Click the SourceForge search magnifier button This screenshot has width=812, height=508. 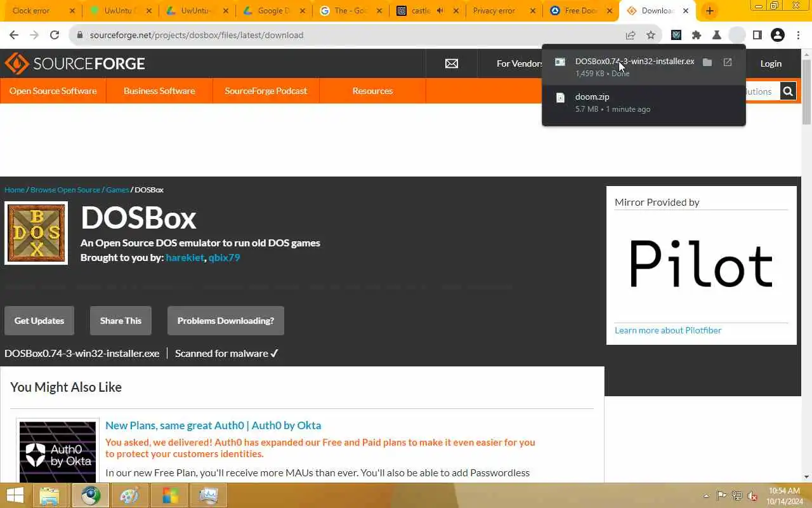(x=788, y=91)
